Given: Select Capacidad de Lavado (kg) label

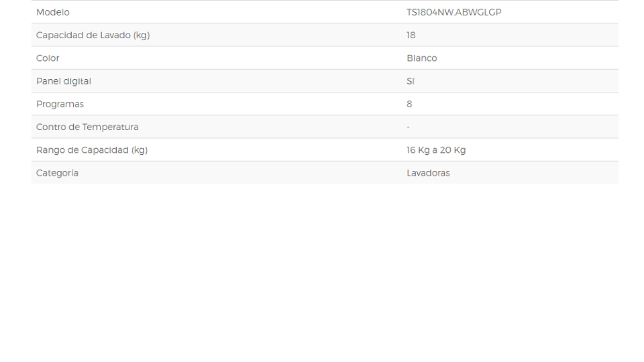Looking at the screenshot, I should point(93,36).
